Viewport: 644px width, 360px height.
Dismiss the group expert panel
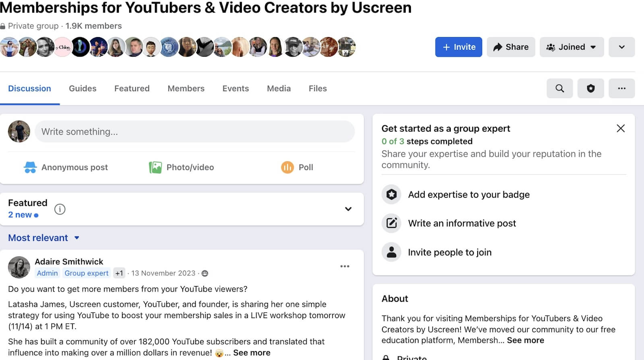coord(620,128)
